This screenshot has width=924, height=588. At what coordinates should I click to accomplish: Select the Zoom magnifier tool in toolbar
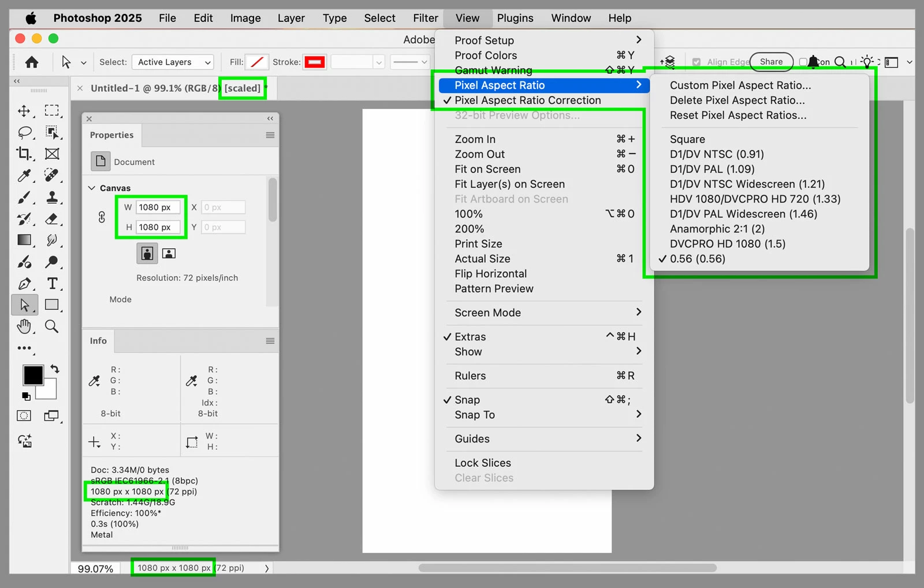click(x=52, y=327)
